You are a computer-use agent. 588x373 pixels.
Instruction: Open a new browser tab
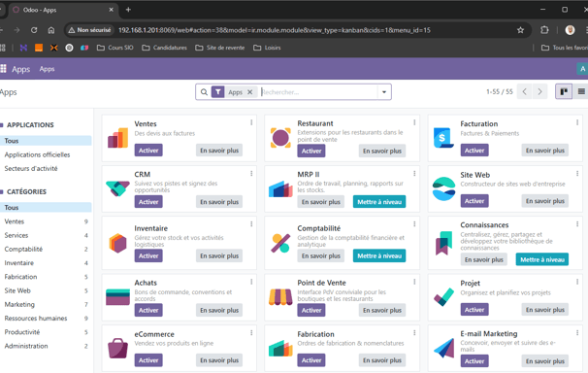[x=128, y=10]
